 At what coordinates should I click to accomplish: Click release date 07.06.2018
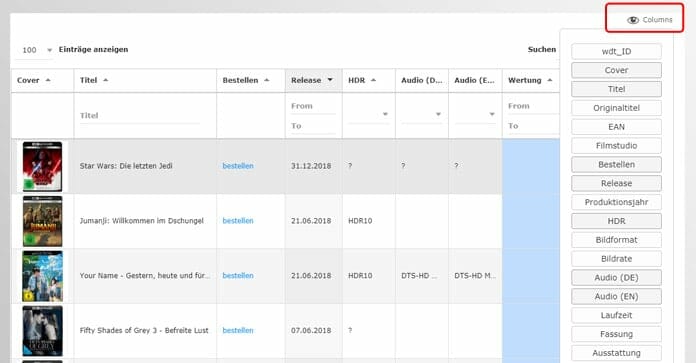pos(311,331)
